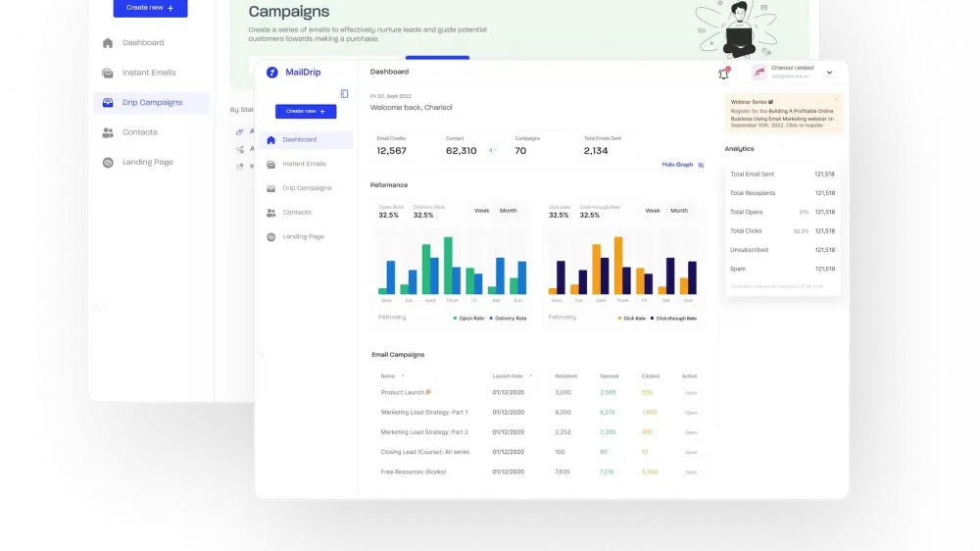Image resolution: width=980 pixels, height=551 pixels.
Task: Click the Total Opens analytics row
Action: click(x=782, y=212)
